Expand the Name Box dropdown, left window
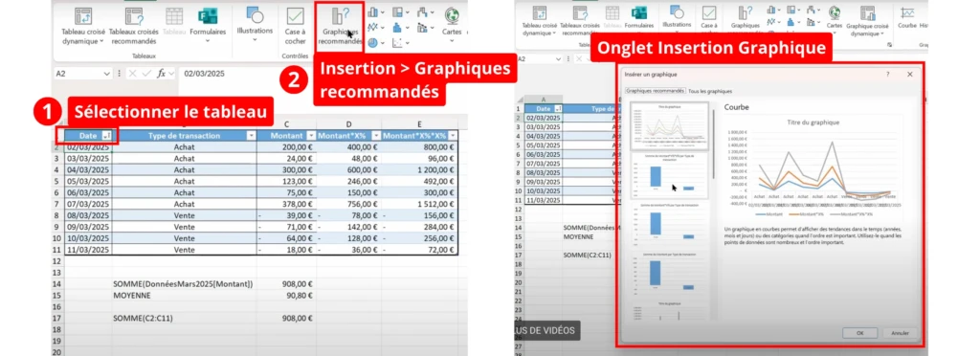The image size is (980, 356). pos(107,74)
